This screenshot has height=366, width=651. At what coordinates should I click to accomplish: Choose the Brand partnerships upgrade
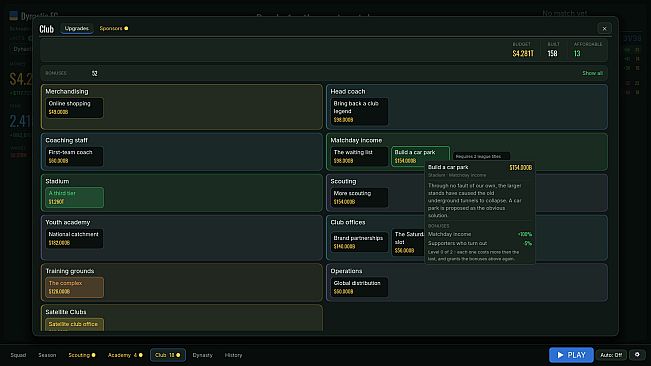click(x=359, y=242)
